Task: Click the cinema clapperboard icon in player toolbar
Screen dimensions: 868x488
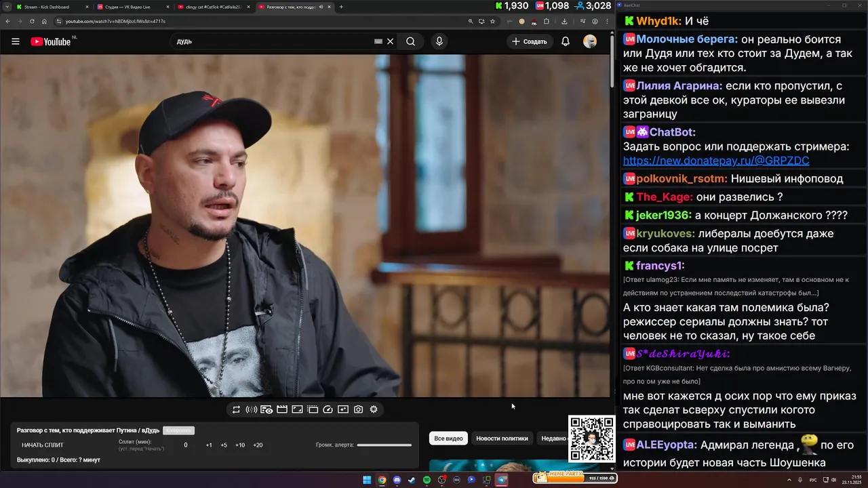Action: (282, 409)
